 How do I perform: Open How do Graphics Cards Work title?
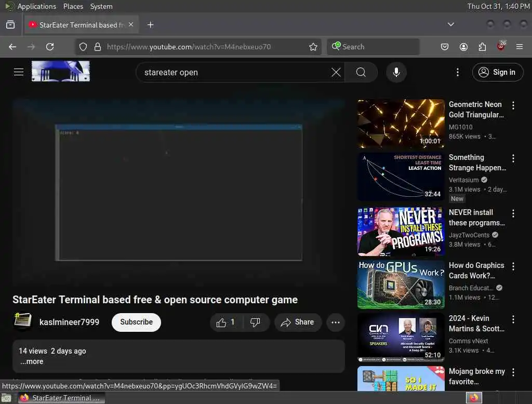[476, 271]
